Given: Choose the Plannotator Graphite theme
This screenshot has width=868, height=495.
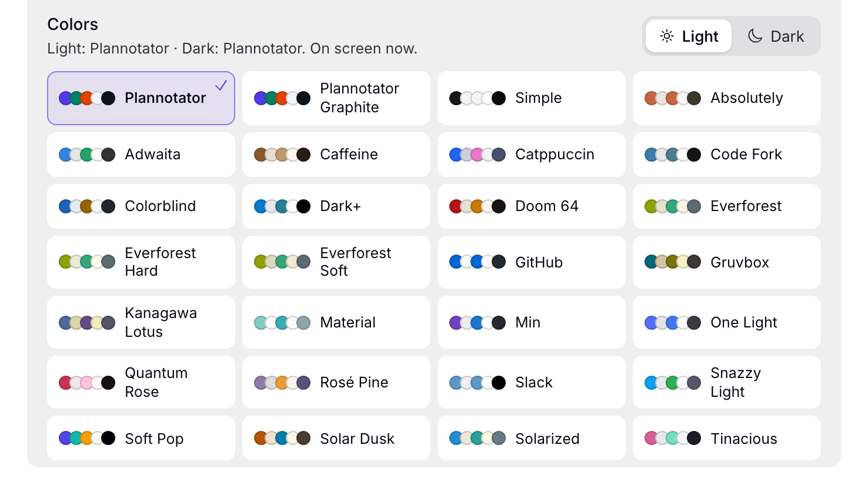Looking at the screenshot, I should 336,98.
